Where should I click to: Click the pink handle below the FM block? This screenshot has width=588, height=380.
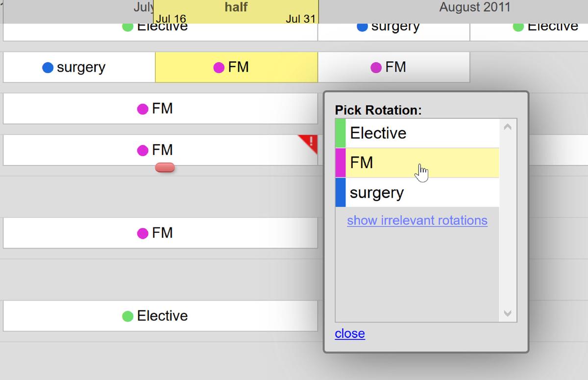click(x=164, y=168)
